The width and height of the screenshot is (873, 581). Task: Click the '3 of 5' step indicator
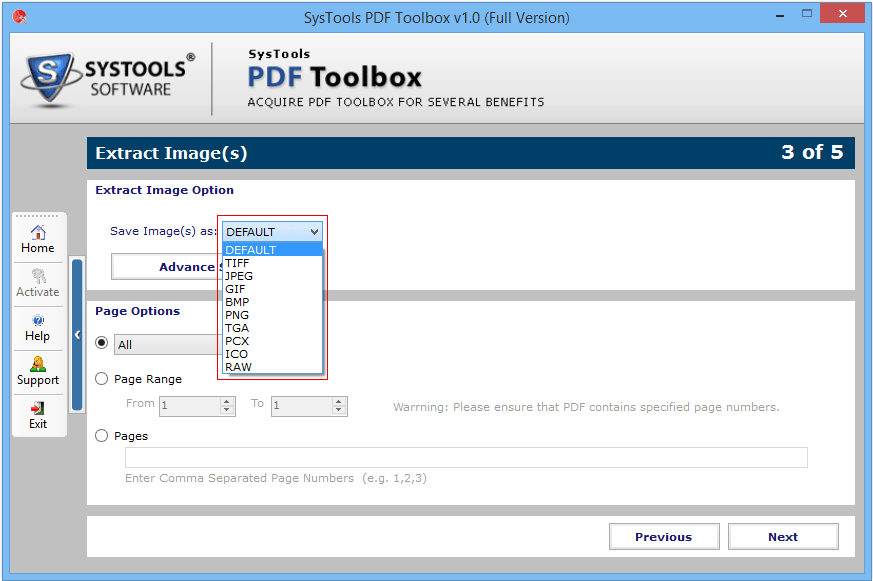coord(812,152)
